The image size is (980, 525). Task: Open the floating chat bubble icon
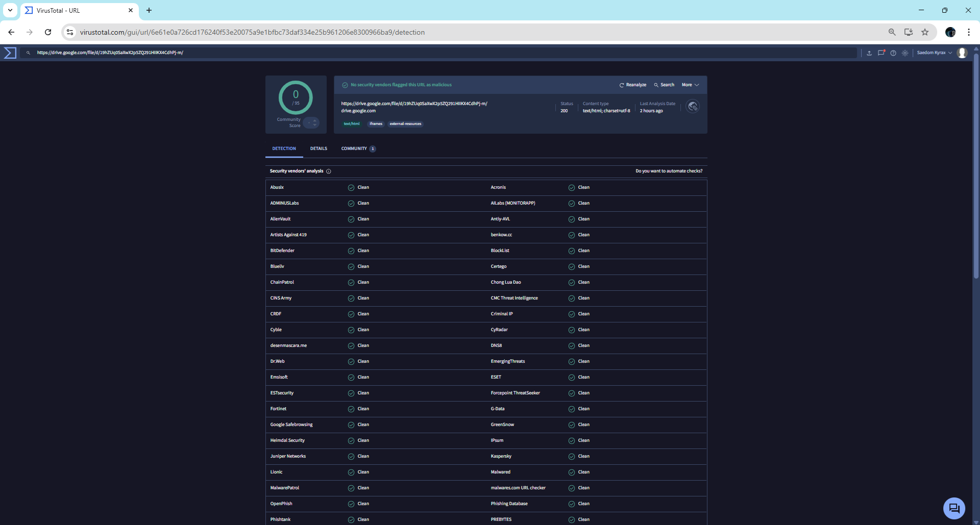pos(954,508)
